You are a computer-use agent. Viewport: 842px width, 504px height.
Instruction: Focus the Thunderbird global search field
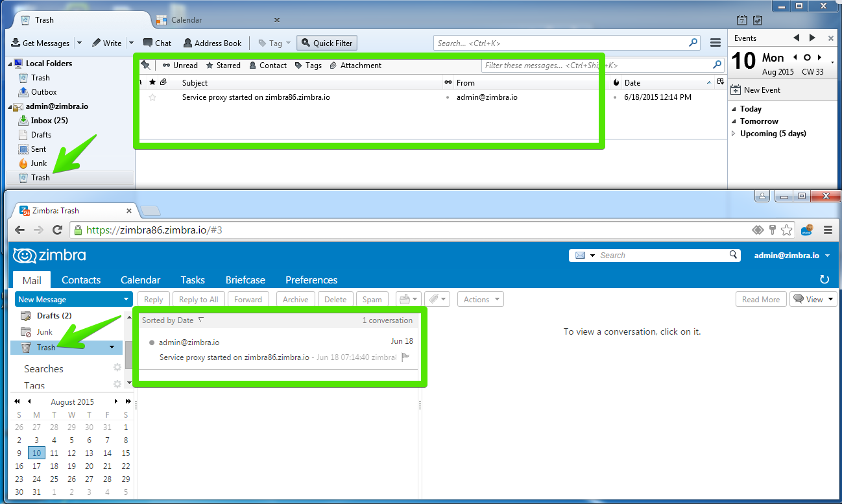(567, 43)
